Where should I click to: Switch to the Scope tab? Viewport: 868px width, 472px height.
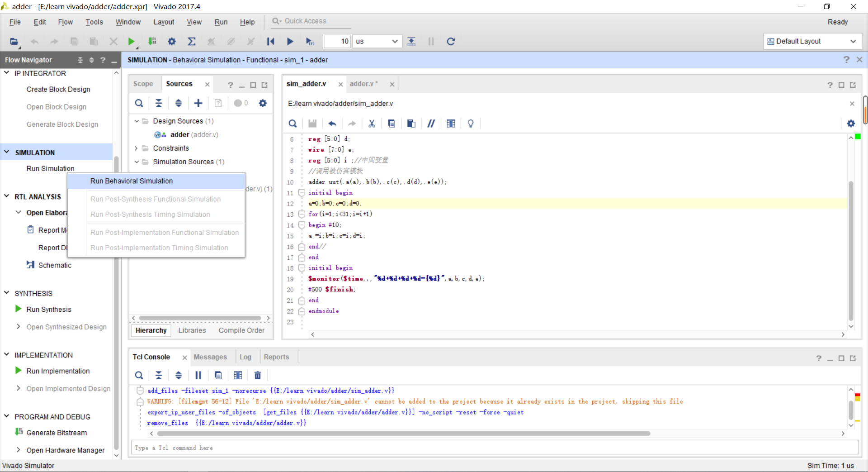pos(143,84)
